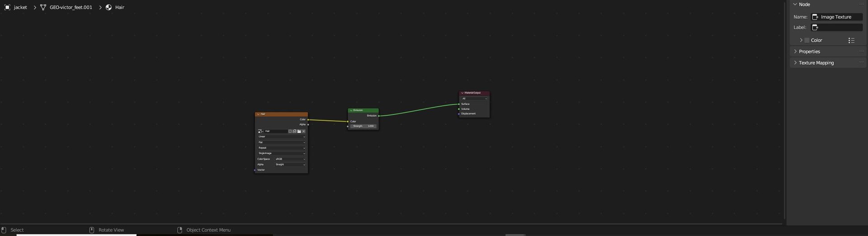
Task: Open the Straight alpha mode dropdown
Action: 290,165
